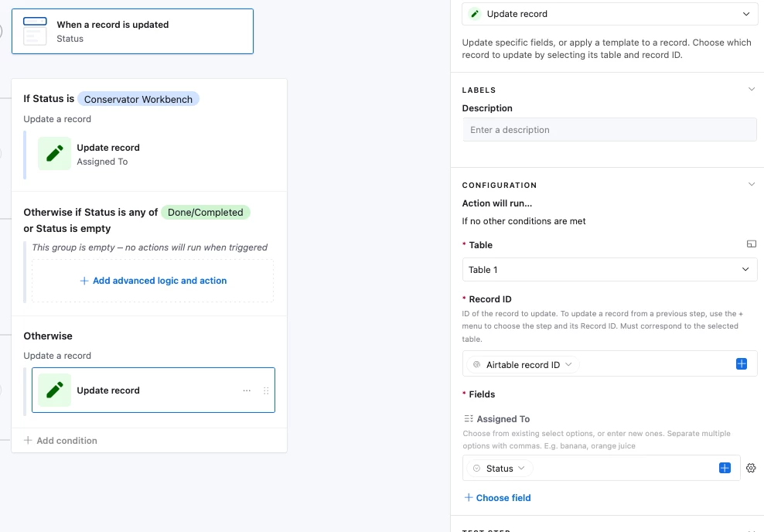Collapse the LABELS section

[x=752, y=89]
